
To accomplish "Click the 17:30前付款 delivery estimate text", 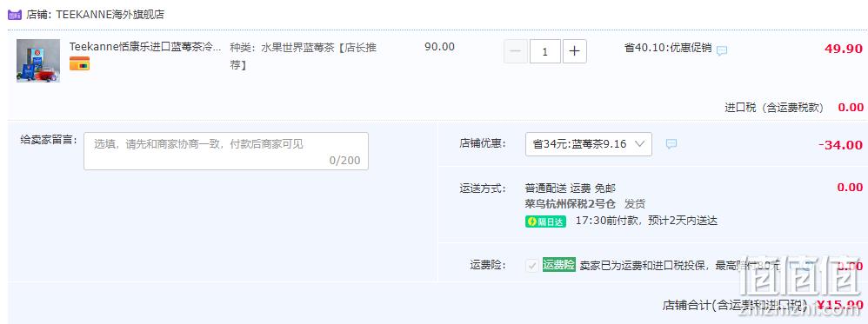I will click(646, 222).
